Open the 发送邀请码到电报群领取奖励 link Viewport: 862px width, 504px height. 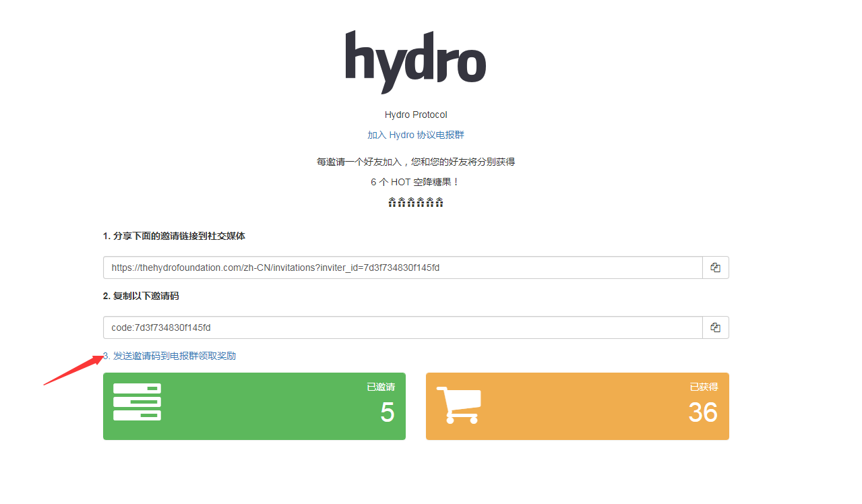170,356
